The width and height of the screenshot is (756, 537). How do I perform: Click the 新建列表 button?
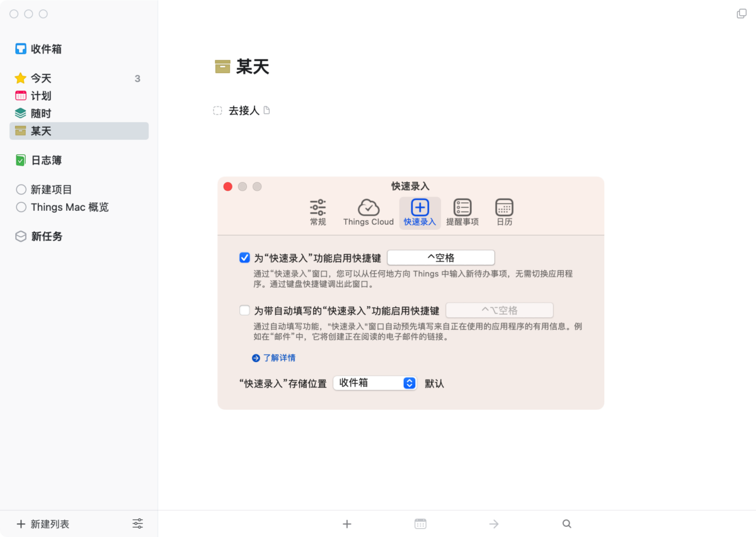(x=43, y=524)
